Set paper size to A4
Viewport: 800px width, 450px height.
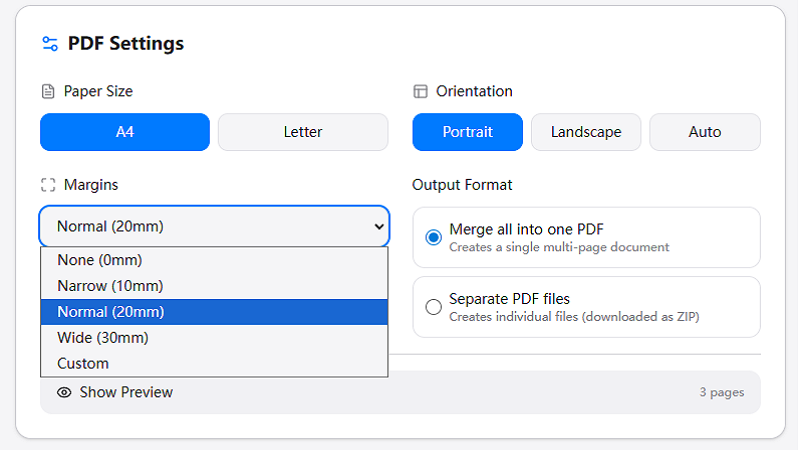tap(125, 132)
